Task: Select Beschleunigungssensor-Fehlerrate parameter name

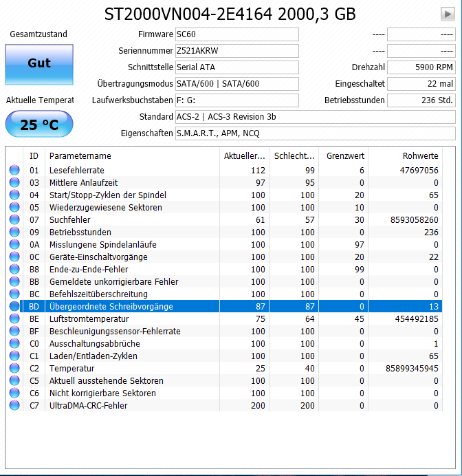Action: [x=115, y=331]
